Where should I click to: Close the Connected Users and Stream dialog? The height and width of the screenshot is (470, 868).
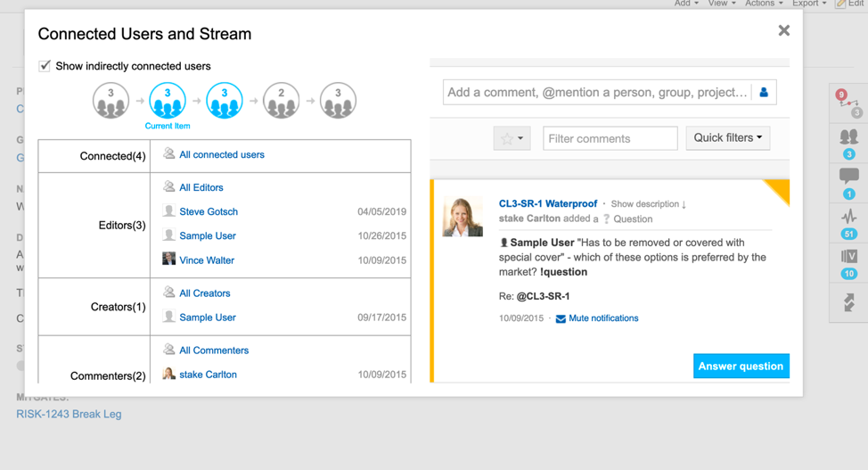tap(783, 31)
